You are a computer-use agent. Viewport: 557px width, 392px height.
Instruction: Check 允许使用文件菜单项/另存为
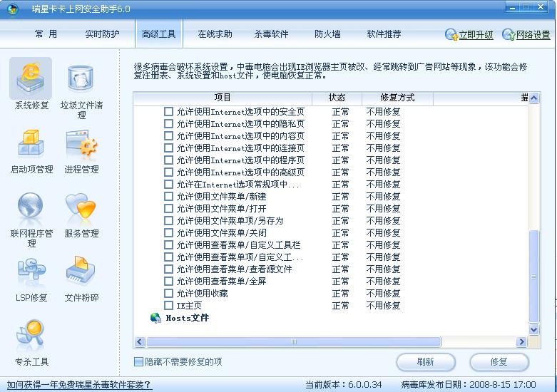(x=168, y=220)
